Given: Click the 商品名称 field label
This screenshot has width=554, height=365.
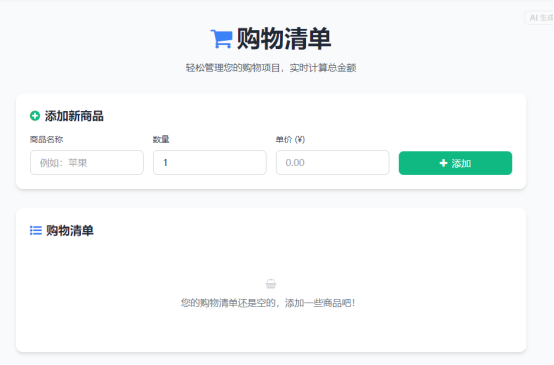Looking at the screenshot, I should [x=47, y=140].
